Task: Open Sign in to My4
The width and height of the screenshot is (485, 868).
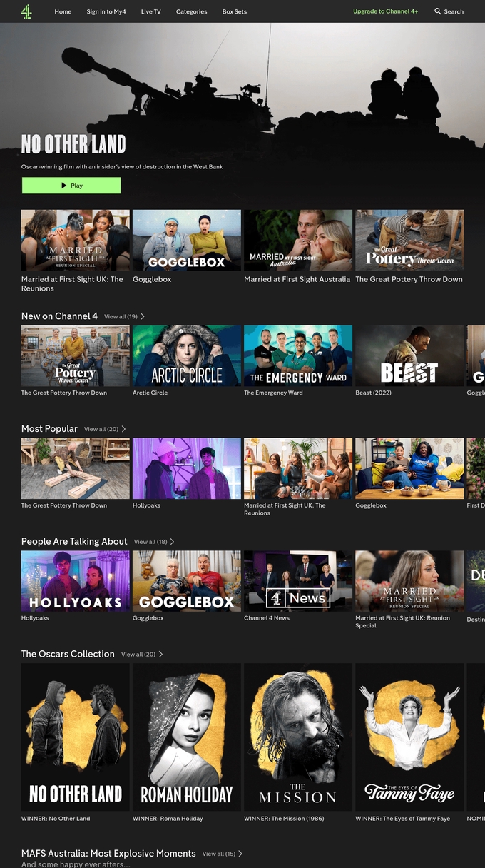Action: point(106,11)
